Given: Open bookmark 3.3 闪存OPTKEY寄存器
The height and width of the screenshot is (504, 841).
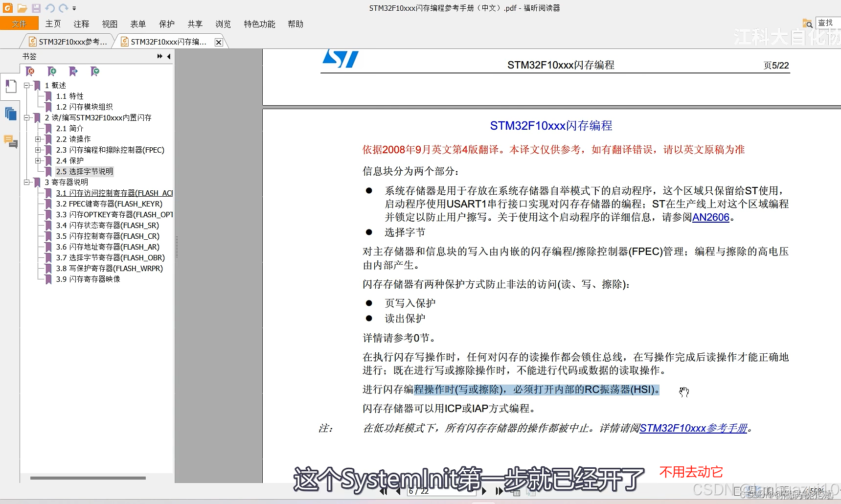Looking at the screenshot, I should click(114, 214).
